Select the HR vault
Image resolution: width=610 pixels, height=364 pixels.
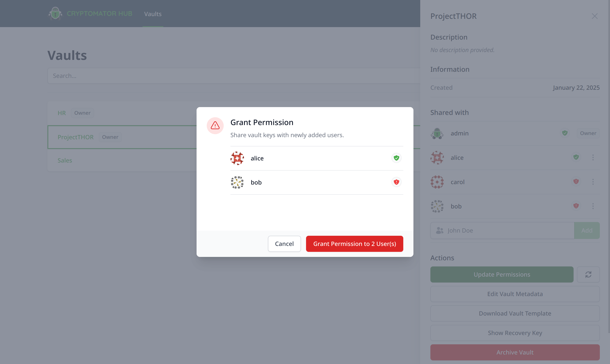tap(62, 113)
